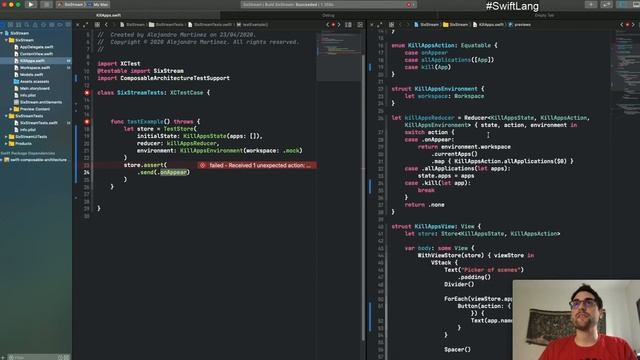Click testExample() in left jump bar
The width and height of the screenshot is (640, 360).
252,24
